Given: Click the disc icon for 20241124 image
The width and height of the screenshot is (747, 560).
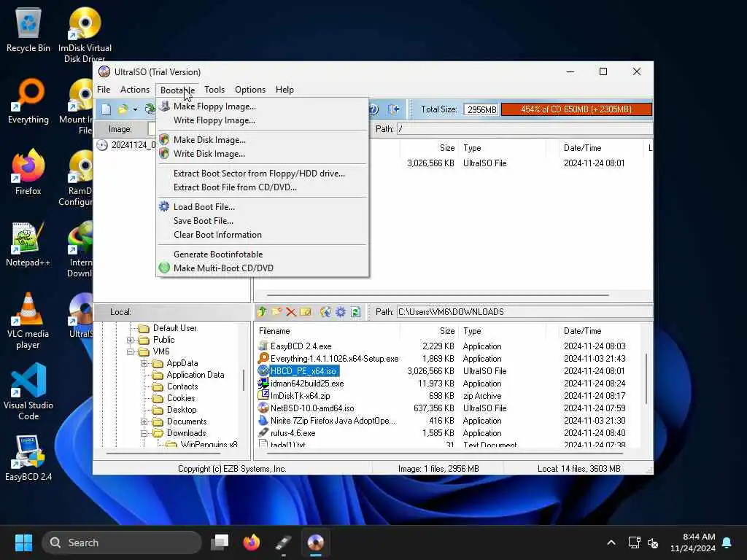Looking at the screenshot, I should pyautogui.click(x=102, y=145).
